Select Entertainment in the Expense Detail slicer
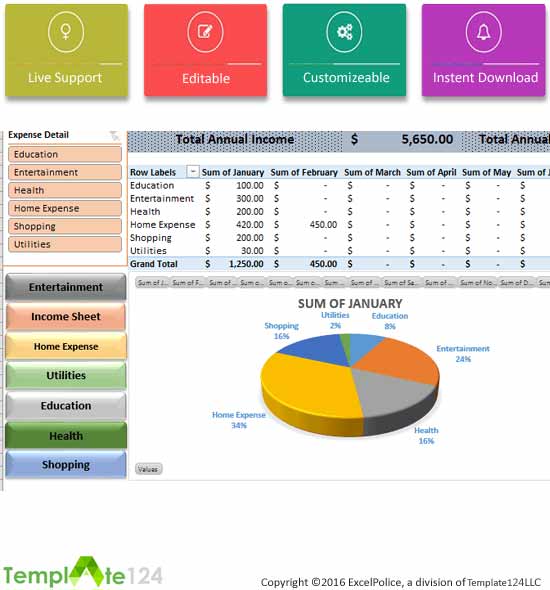This screenshot has height=590, width=550. [65, 172]
